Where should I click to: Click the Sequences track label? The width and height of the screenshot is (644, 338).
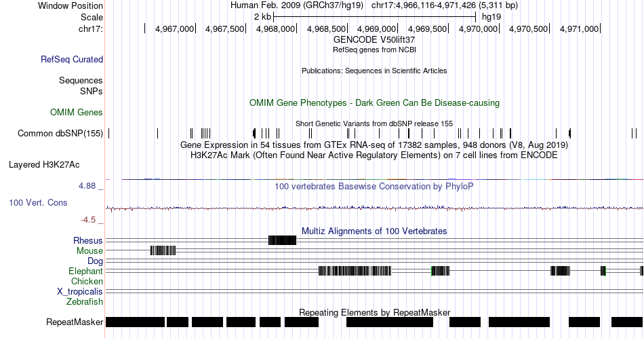click(81, 80)
